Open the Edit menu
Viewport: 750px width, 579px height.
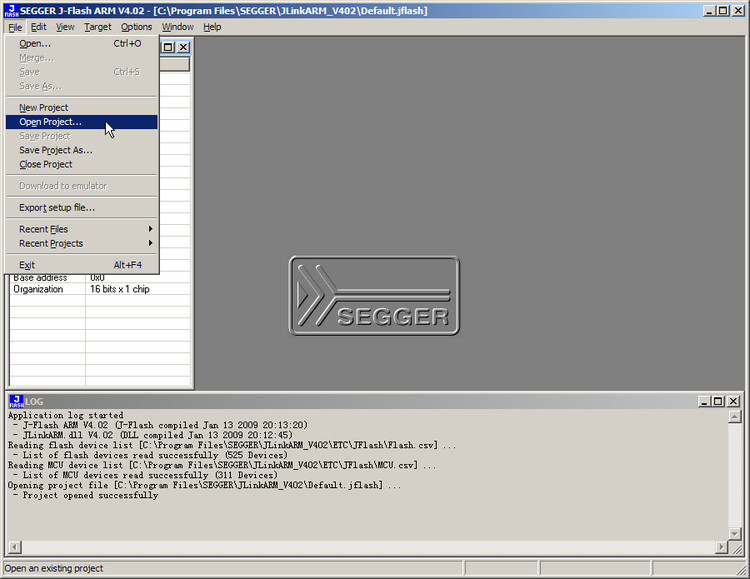click(x=39, y=27)
